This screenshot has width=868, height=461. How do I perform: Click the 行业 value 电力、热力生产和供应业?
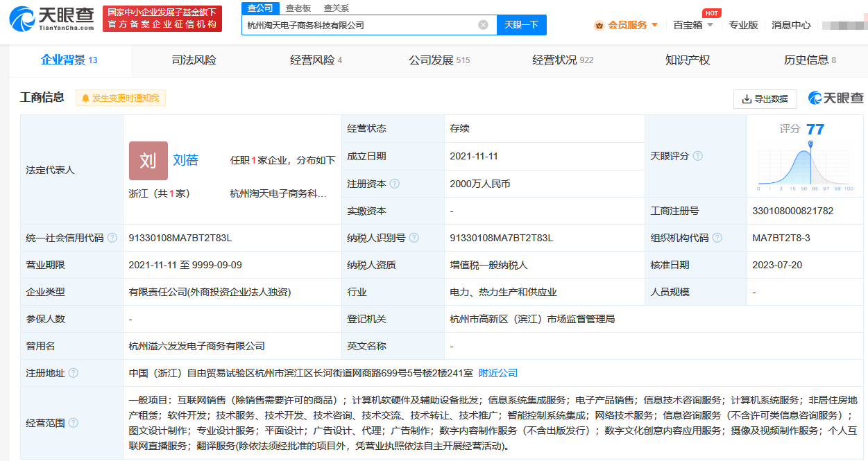[504, 292]
